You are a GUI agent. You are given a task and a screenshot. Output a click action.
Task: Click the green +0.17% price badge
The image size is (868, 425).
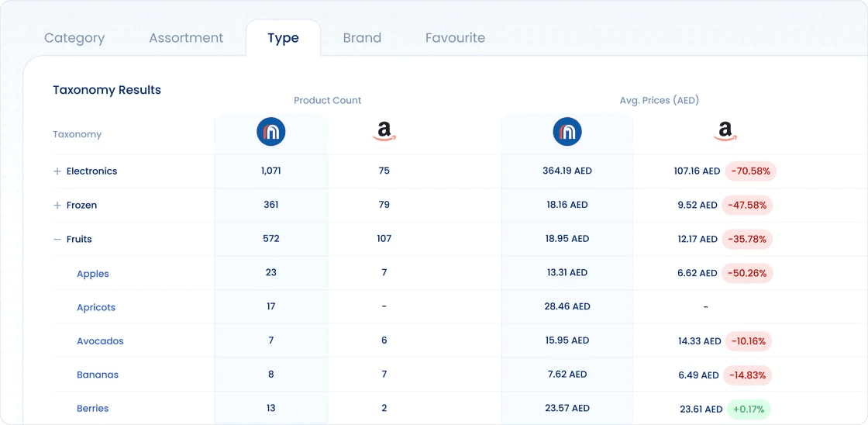pos(749,409)
